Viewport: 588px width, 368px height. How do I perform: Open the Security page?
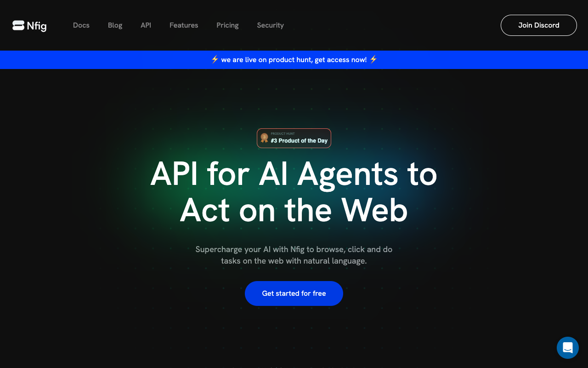click(x=270, y=25)
